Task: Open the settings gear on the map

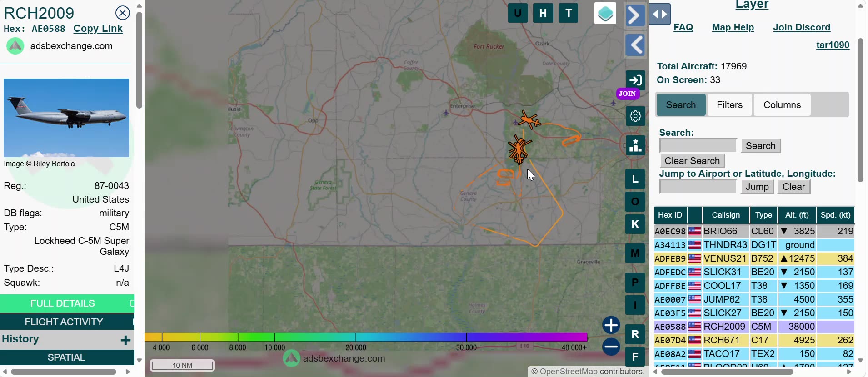Action: tap(635, 116)
